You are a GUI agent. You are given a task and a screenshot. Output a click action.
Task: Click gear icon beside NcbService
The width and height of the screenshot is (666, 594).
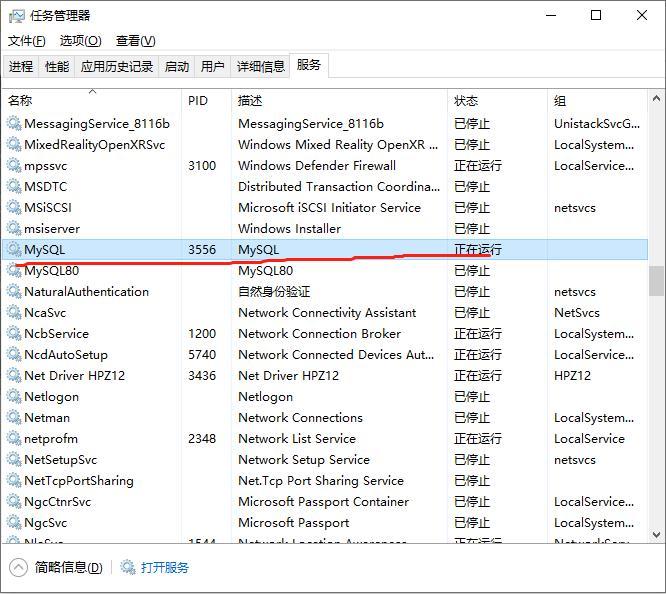coord(14,334)
